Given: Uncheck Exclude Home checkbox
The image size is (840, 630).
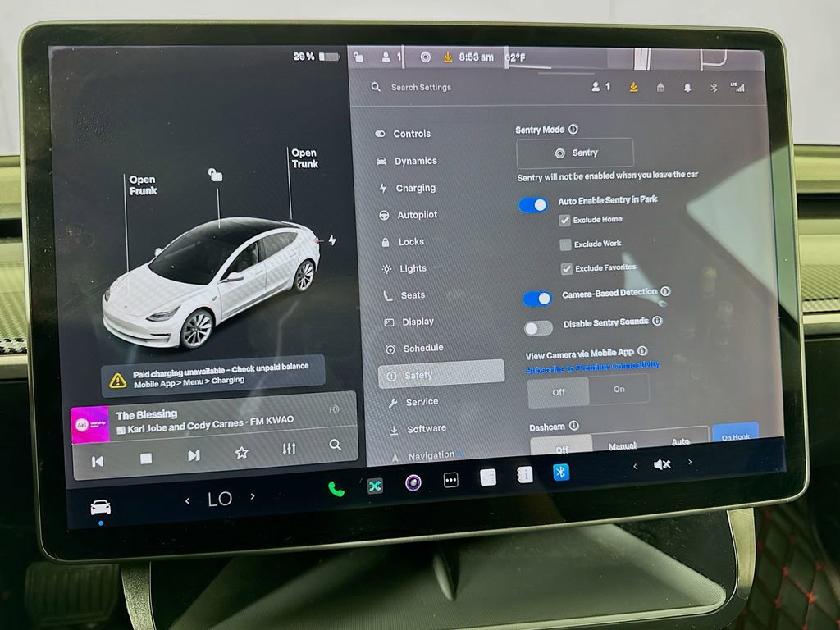Looking at the screenshot, I should (564, 220).
